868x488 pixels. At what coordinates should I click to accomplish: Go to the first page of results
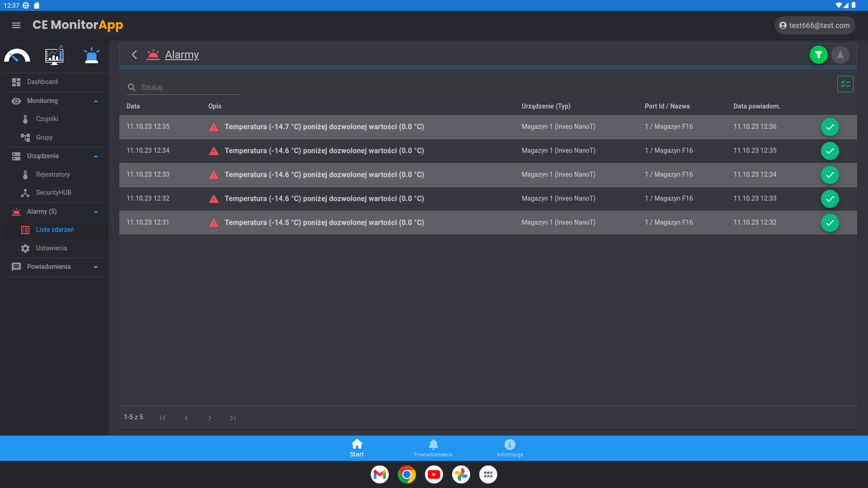163,418
